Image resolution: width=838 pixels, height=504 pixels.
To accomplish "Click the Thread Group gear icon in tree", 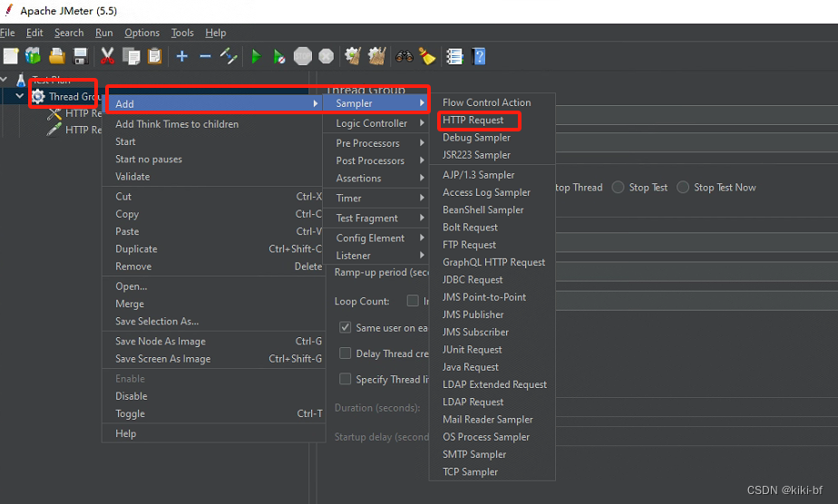I will click(x=38, y=97).
